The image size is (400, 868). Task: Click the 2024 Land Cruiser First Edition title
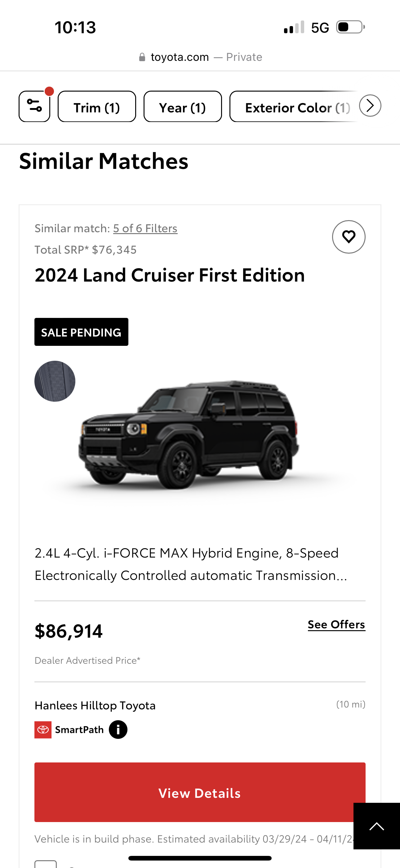coord(170,275)
